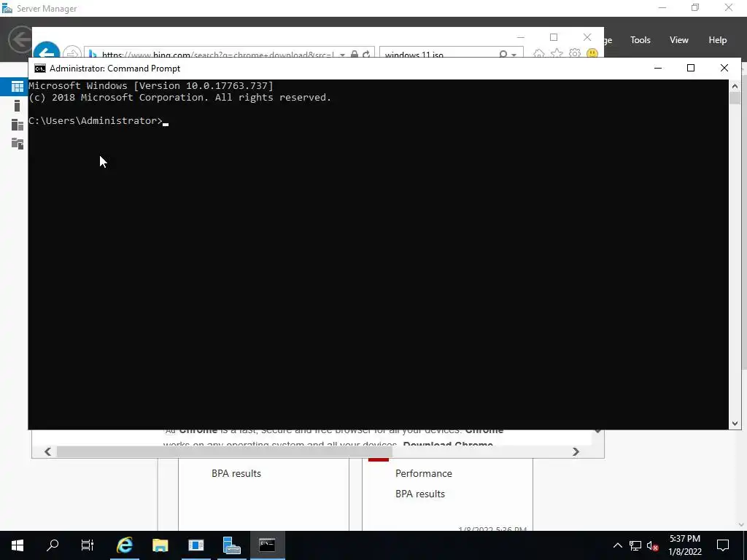Click BPA results under Performance
Screen dimensions: 747x560
(420, 494)
